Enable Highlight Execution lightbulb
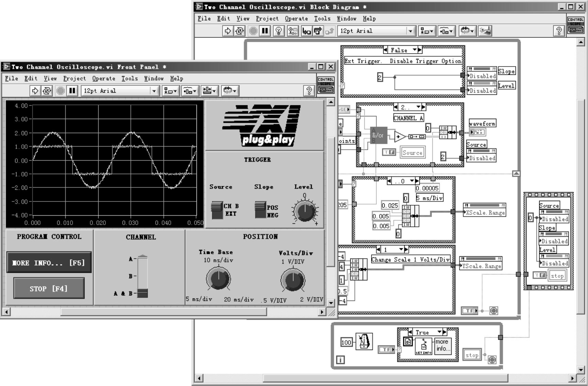Image resolution: width=588 pixels, height=386 pixels. [279, 31]
